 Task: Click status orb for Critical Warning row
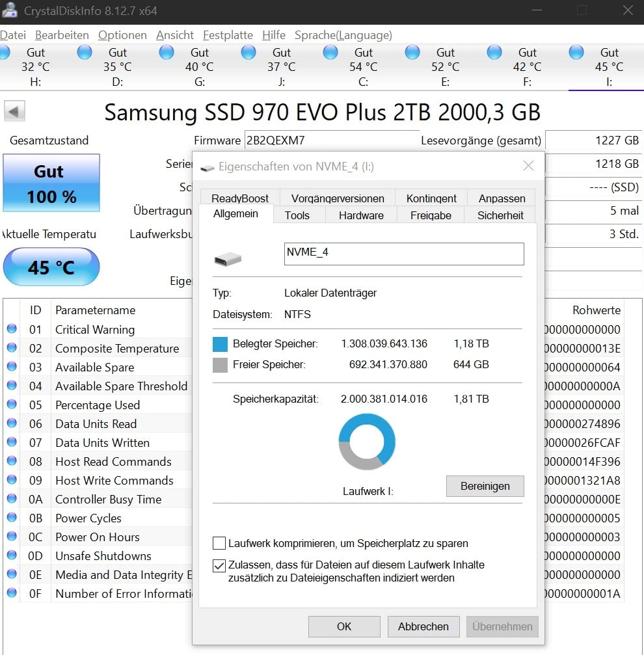pos(12,328)
